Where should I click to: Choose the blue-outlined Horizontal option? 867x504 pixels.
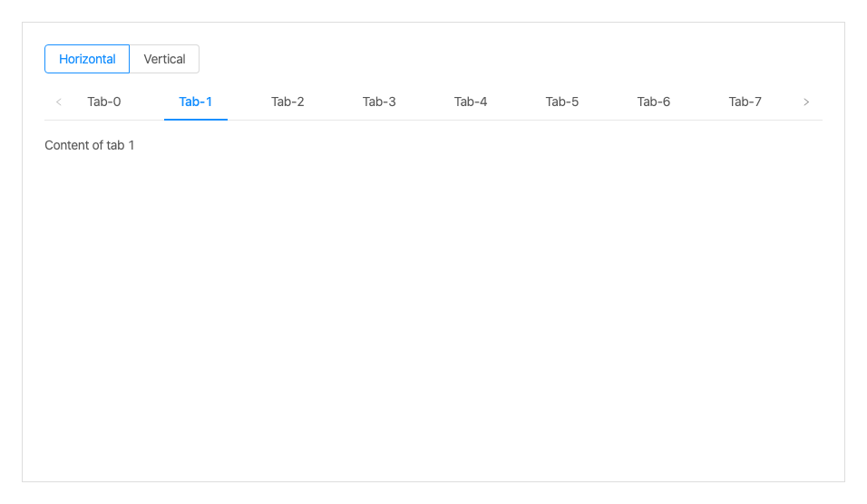[87, 59]
